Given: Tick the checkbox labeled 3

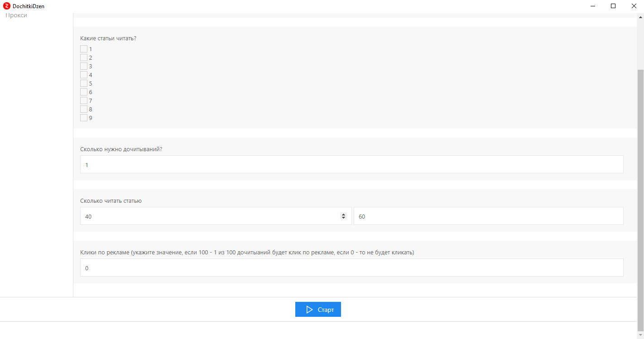Looking at the screenshot, I should tap(84, 66).
